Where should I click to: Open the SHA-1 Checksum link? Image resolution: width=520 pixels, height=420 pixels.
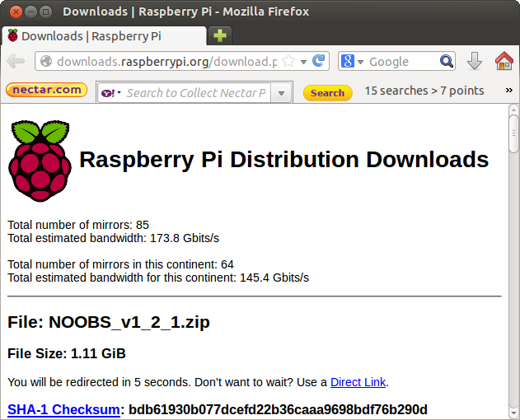(x=63, y=410)
